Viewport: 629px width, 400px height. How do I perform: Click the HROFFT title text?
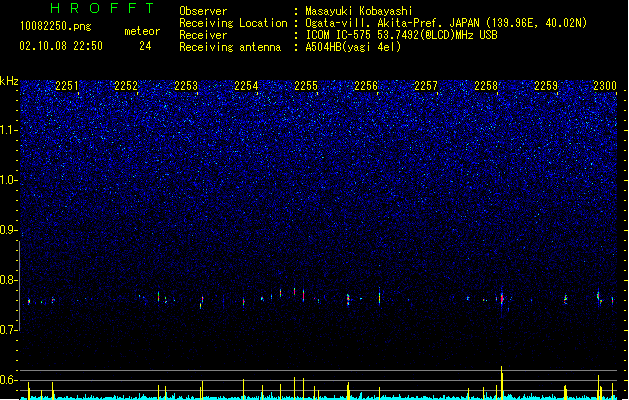coord(103,8)
